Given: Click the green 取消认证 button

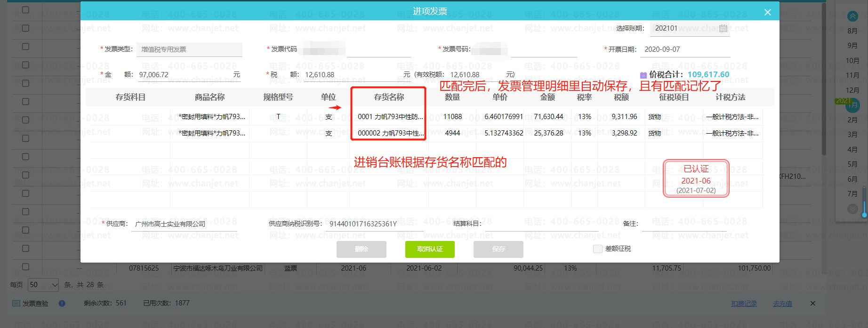Looking at the screenshot, I should tap(430, 249).
